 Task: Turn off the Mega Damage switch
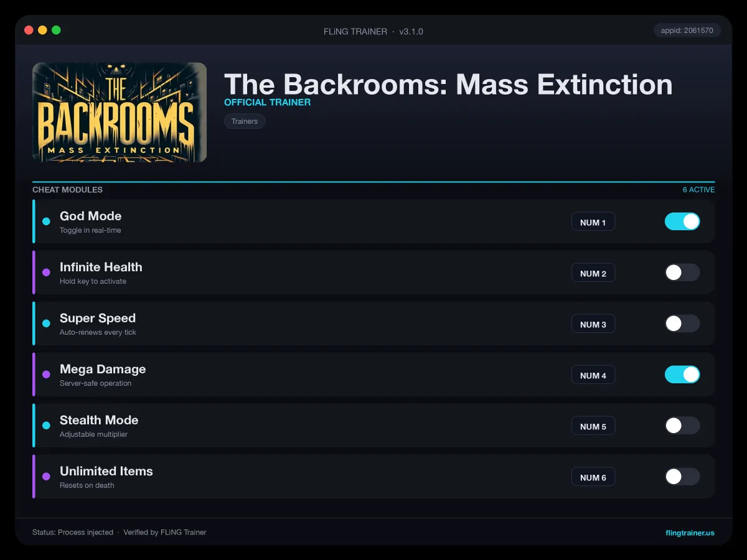click(x=682, y=375)
